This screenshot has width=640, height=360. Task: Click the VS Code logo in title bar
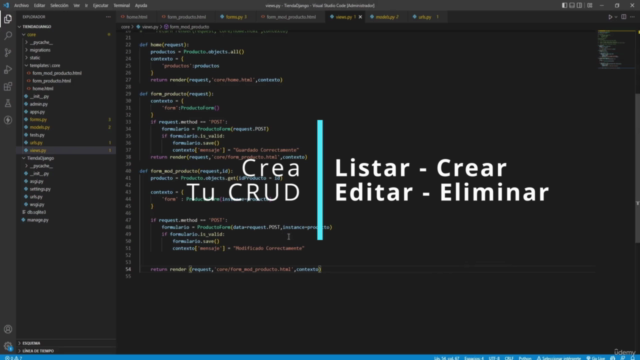(6, 5)
